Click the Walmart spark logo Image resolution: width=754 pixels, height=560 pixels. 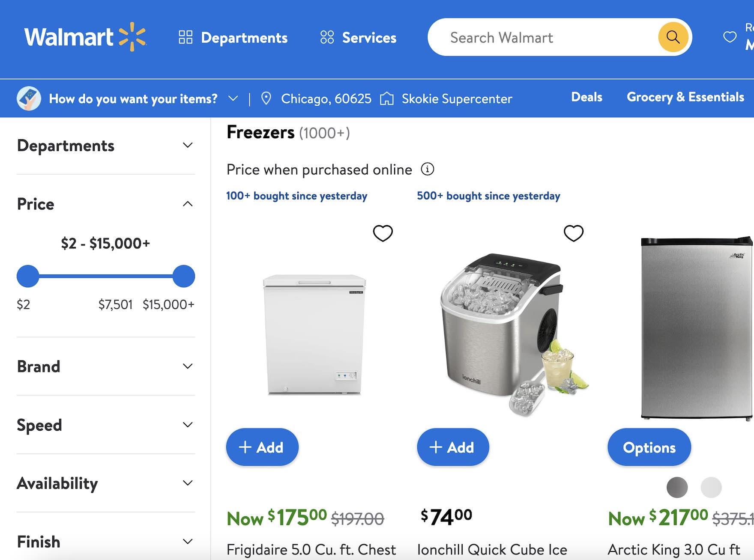pyautogui.click(x=132, y=37)
